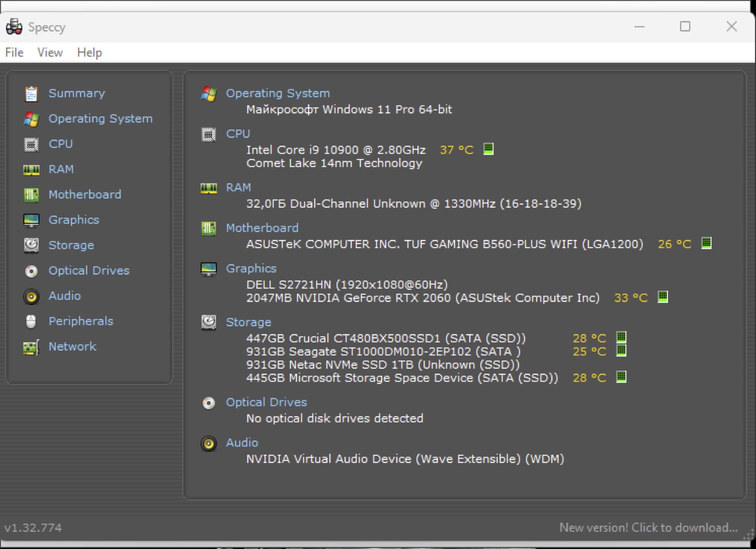Click the Operating System heading link in main panel

pos(278,93)
